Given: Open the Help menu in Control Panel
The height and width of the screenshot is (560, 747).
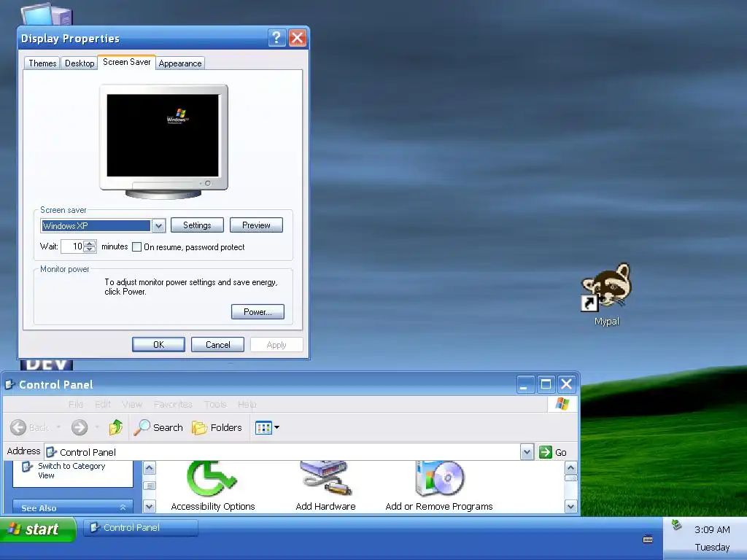Looking at the screenshot, I should (247, 404).
